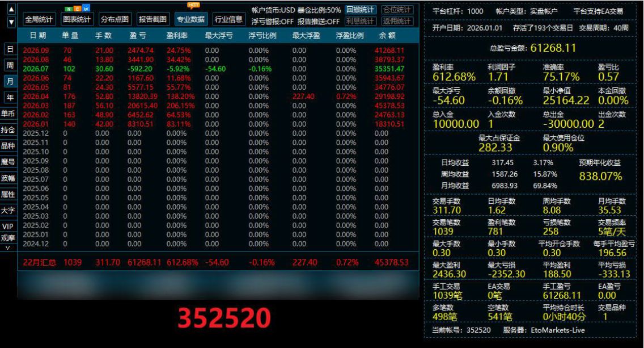The height and width of the screenshot is (348, 644).
Task: Select the 专业数据 tab
Action: point(190,19)
